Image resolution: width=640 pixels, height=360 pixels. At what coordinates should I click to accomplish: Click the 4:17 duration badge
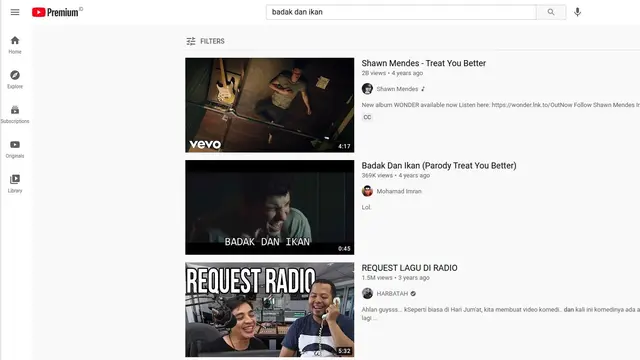point(344,146)
